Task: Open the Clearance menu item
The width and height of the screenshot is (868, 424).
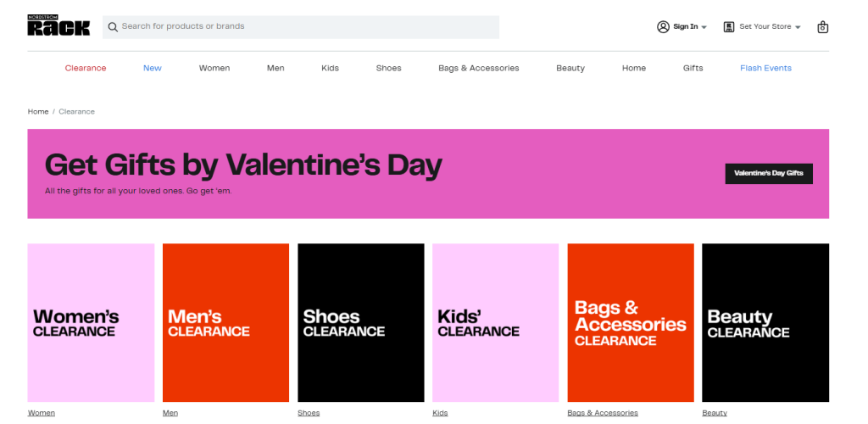Action: tap(86, 68)
